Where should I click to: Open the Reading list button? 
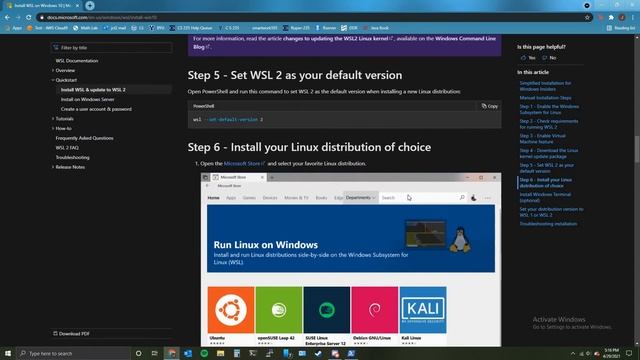pyautogui.click(x=621, y=28)
